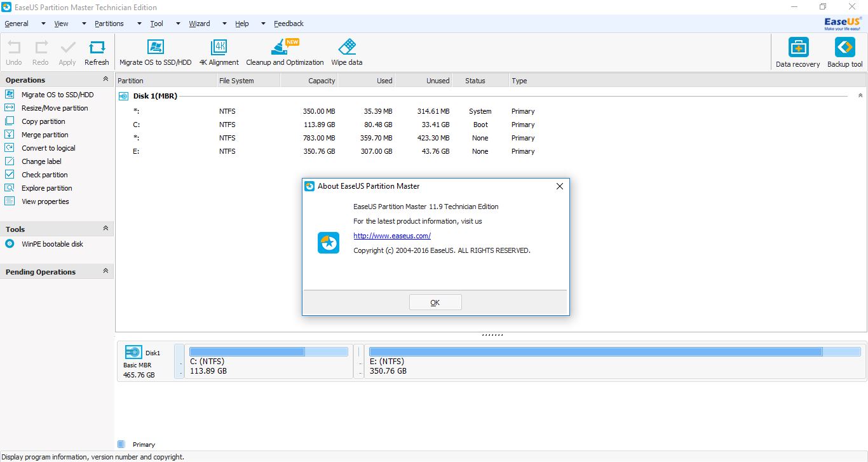
Task: Collapse the Pending Operations panel
Action: pyautogui.click(x=105, y=271)
